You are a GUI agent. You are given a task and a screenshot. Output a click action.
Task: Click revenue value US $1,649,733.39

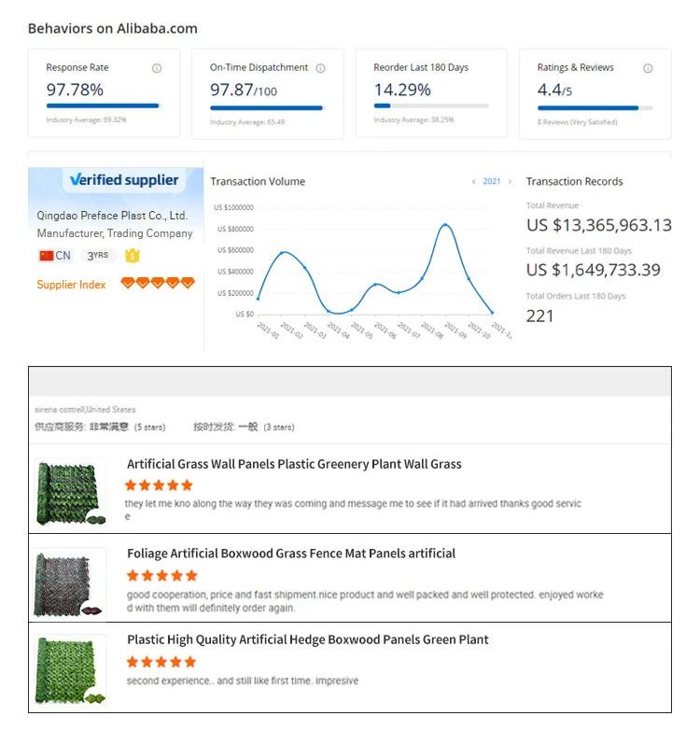pos(594,270)
